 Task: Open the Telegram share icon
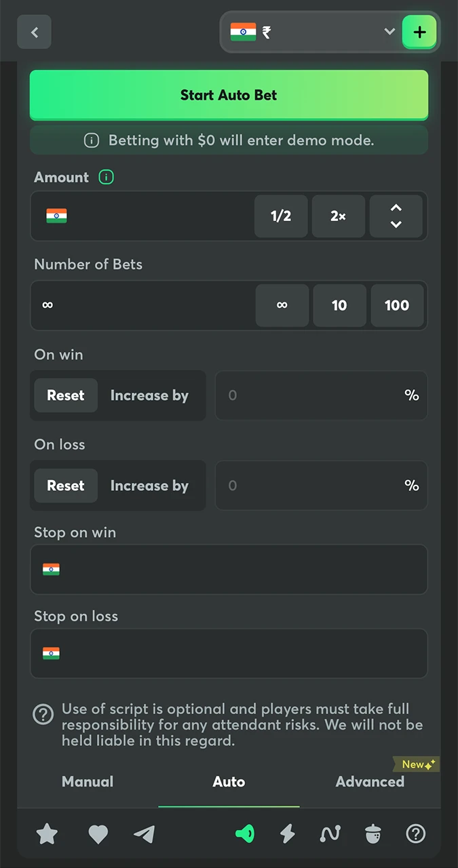144,834
